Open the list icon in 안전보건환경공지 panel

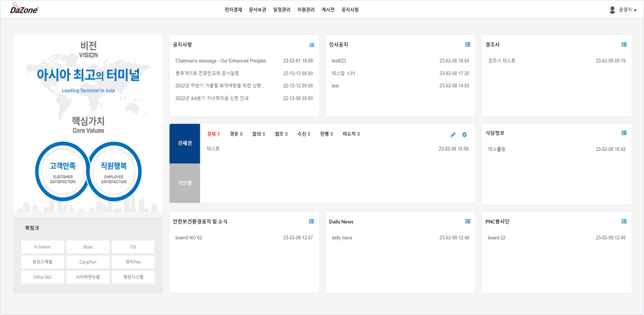tap(311, 222)
